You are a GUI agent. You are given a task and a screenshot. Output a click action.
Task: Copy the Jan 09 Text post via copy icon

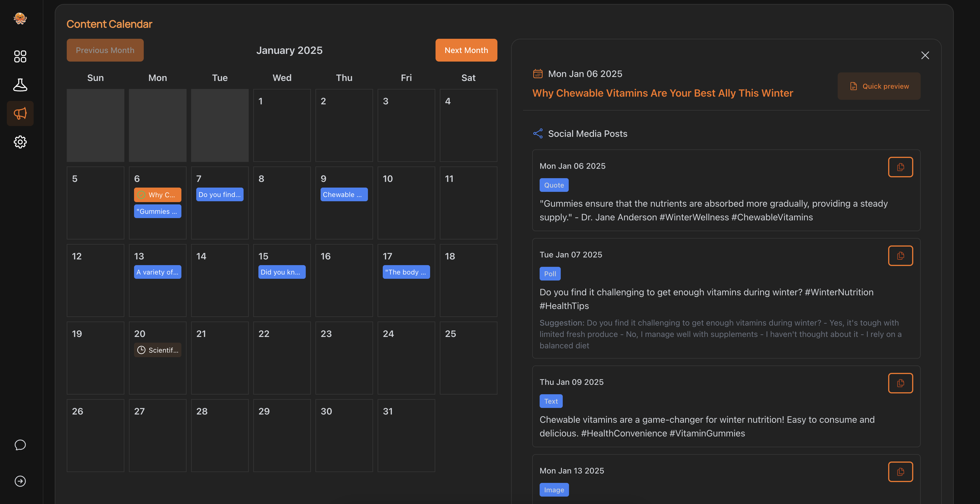(900, 383)
